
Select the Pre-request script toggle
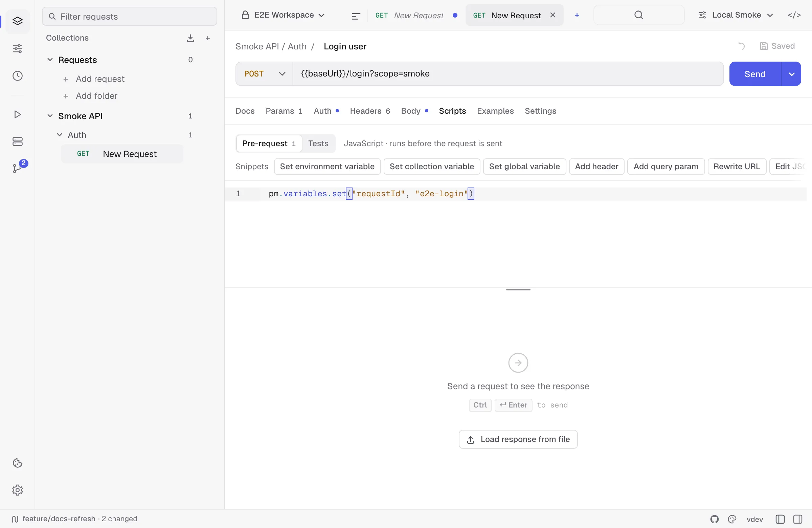269,144
